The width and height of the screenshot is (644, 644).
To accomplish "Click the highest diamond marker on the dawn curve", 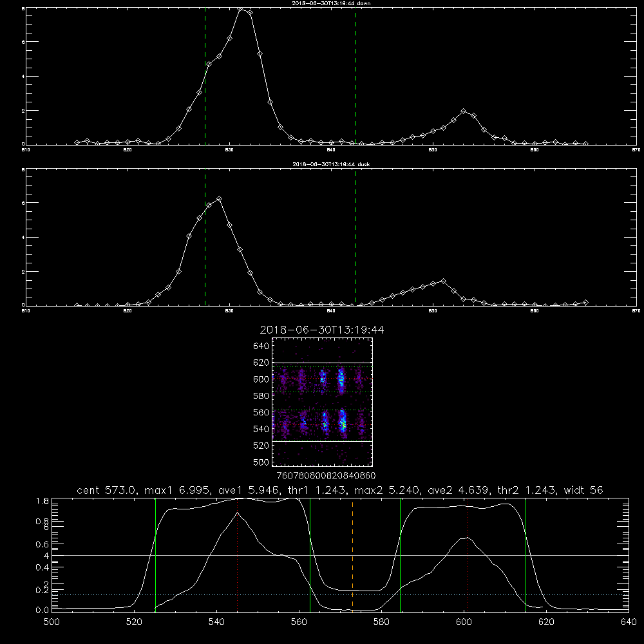I will click(x=240, y=8).
